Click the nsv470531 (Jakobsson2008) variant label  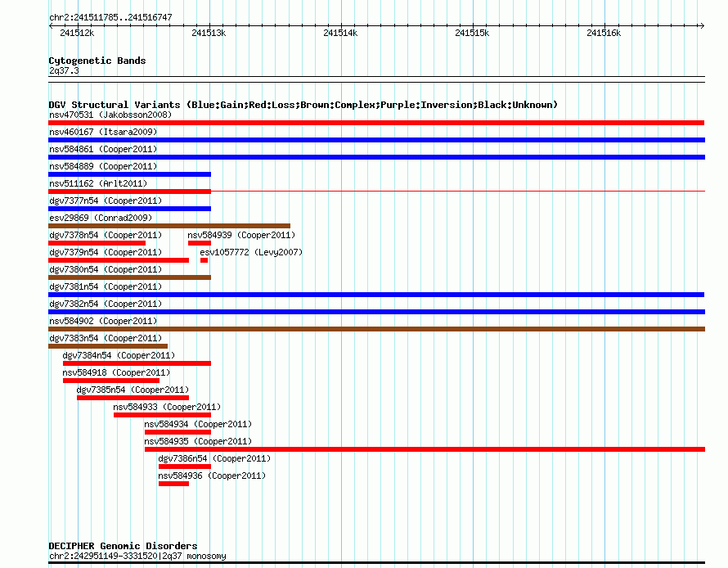tap(110, 115)
